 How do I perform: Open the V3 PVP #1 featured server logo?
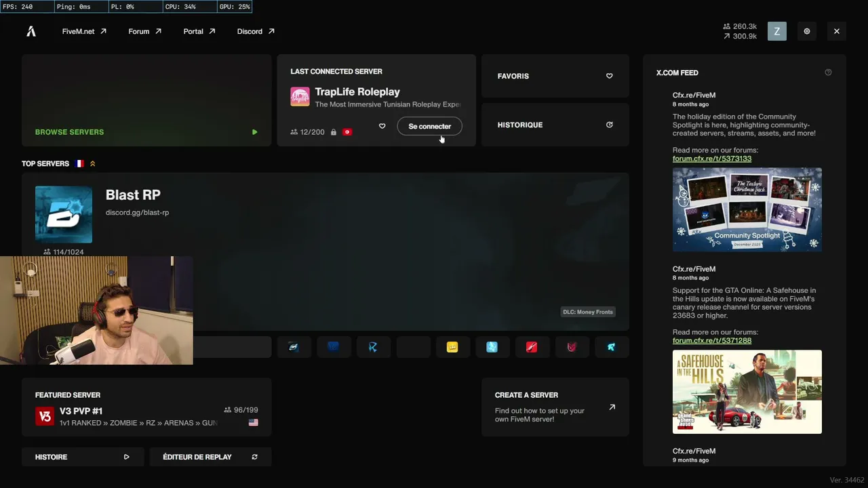click(45, 416)
